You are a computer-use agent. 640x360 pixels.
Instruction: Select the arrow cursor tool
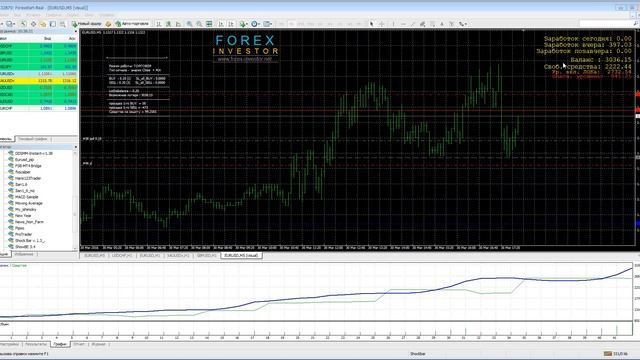coord(371,24)
